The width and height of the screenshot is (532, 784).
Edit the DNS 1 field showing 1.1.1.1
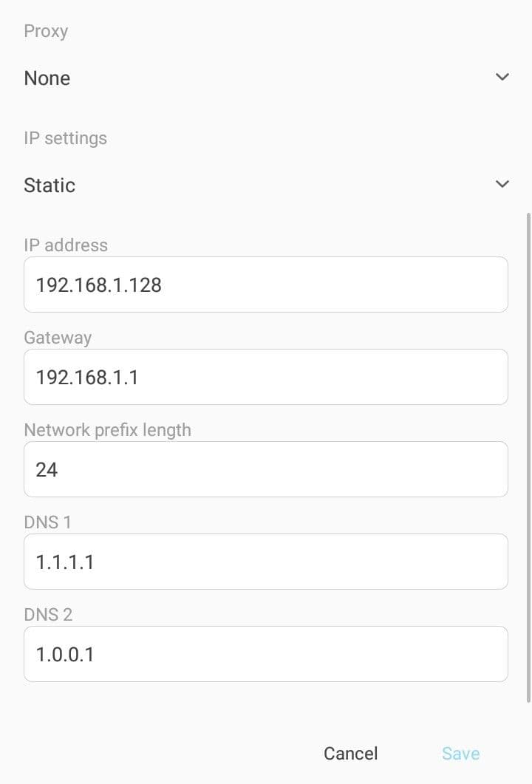coord(266,562)
